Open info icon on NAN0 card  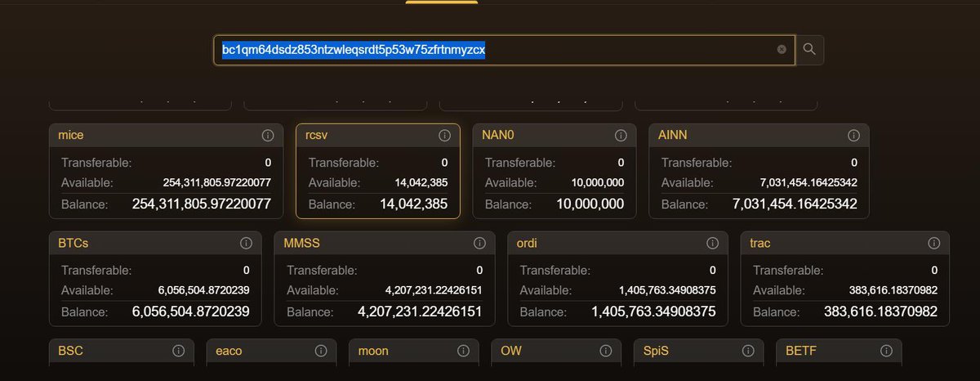coord(621,136)
